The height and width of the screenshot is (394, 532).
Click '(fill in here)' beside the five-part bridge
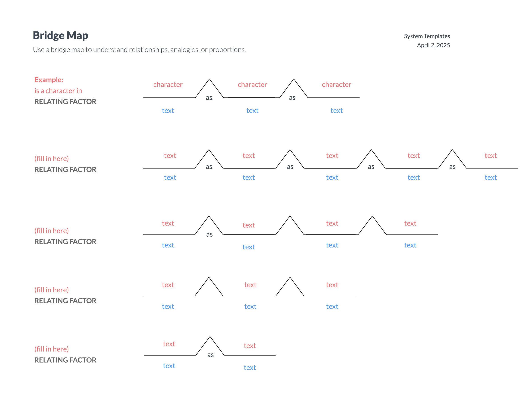coord(52,158)
